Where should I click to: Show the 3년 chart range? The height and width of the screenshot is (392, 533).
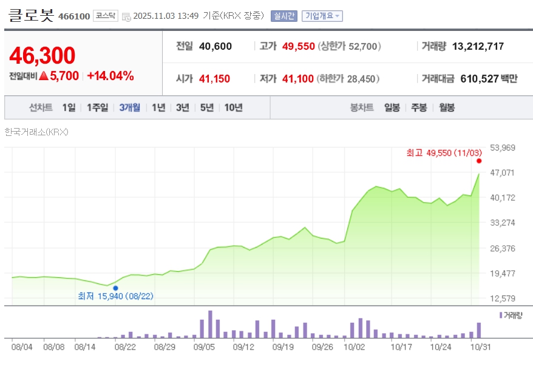pos(182,107)
